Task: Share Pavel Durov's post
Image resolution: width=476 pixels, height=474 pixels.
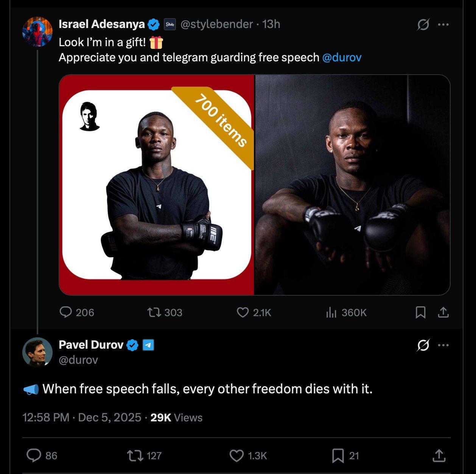Action: pyautogui.click(x=439, y=455)
